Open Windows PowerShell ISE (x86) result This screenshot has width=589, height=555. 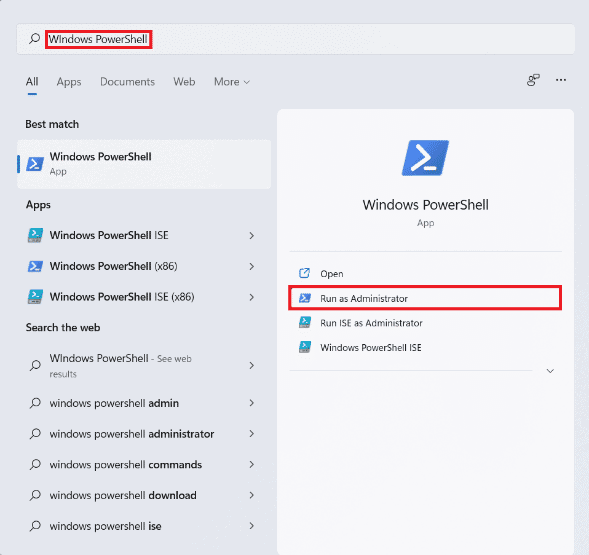tap(122, 297)
